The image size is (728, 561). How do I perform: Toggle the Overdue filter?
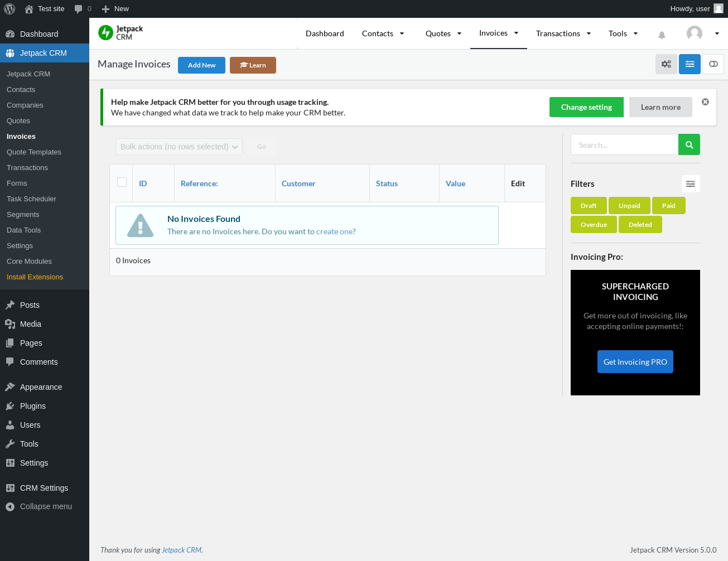point(594,225)
